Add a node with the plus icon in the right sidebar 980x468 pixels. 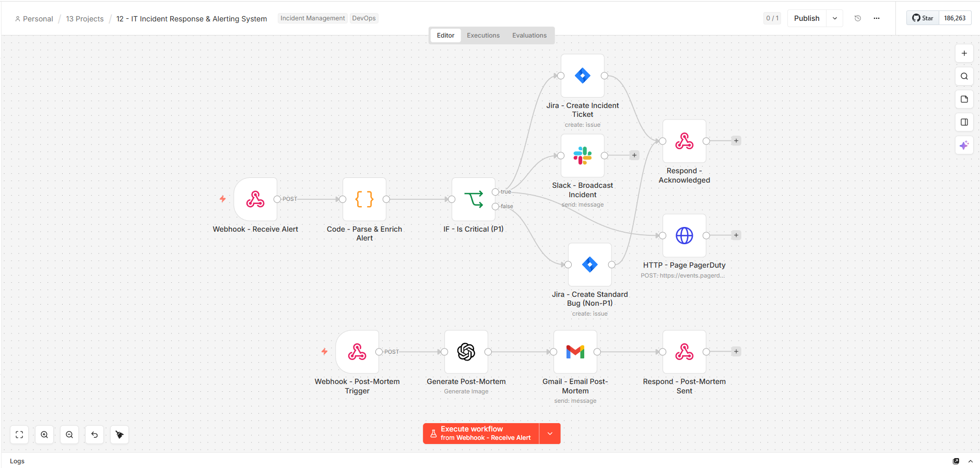coord(964,53)
